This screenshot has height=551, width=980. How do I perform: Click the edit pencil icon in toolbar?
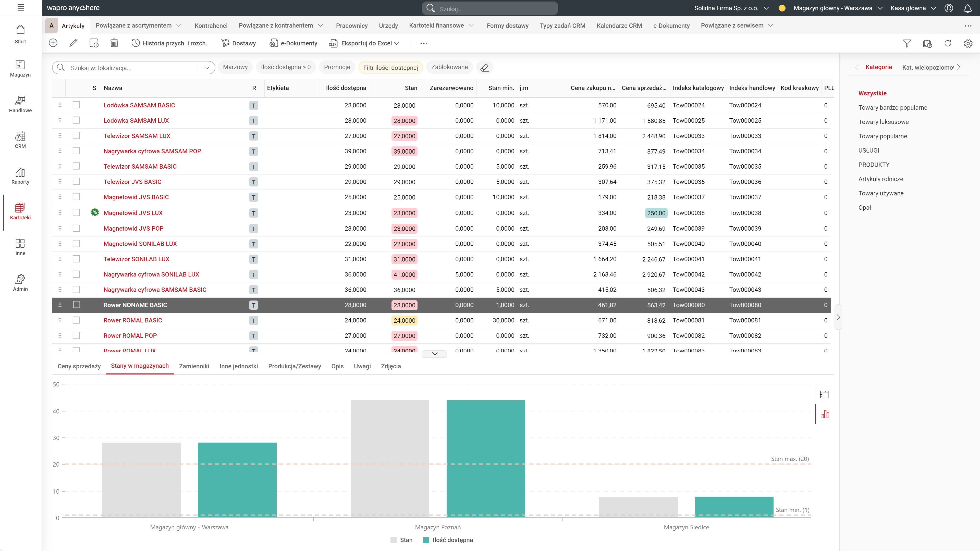pos(73,43)
